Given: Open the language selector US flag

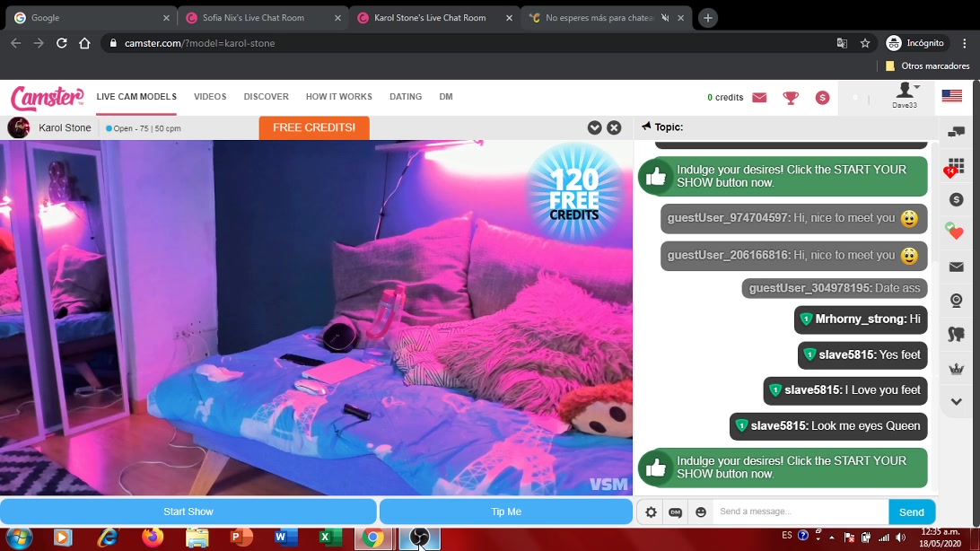Looking at the screenshot, I should [951, 97].
